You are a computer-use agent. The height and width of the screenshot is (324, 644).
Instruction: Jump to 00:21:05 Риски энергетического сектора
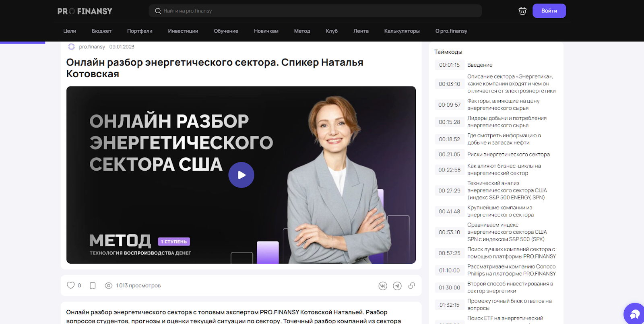click(449, 155)
